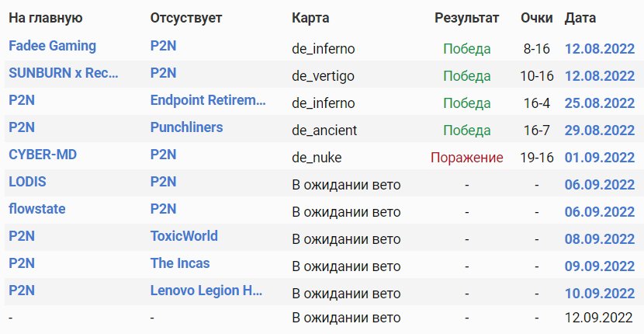Screen dimensions: 644x334
Task: Open the Fadee Gaming team link
Action: [52, 46]
